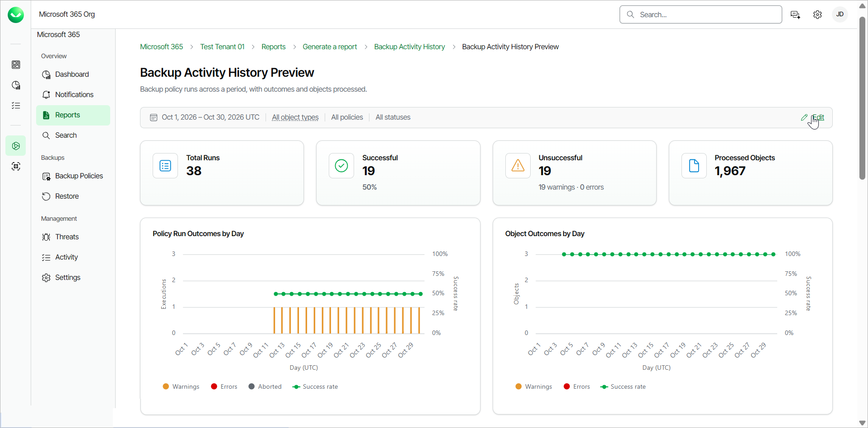The image size is (868, 428).
Task: Click the Unsuccessful warning triangle icon
Action: [x=518, y=166]
